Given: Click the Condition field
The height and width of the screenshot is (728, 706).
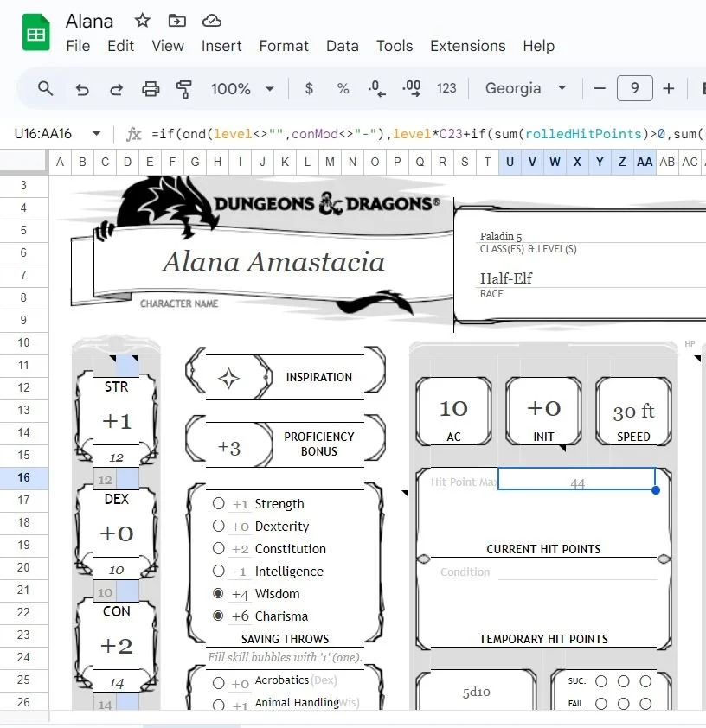Looking at the screenshot, I should [577, 572].
